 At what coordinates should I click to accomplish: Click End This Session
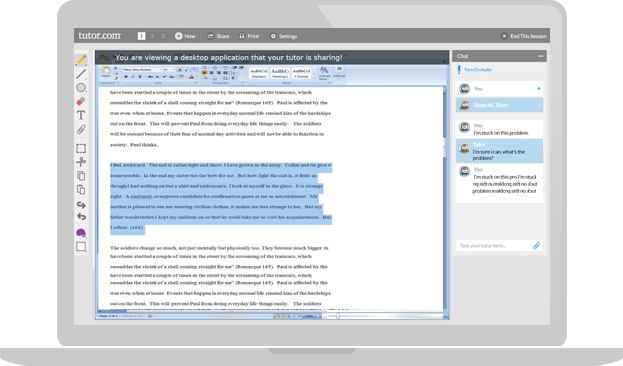524,36
